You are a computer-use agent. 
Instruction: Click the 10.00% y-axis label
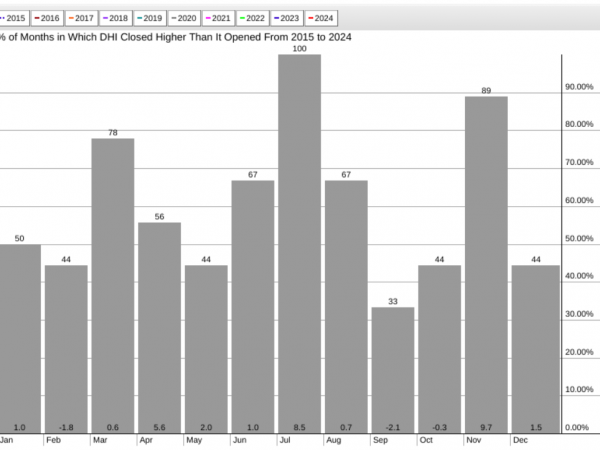click(579, 389)
